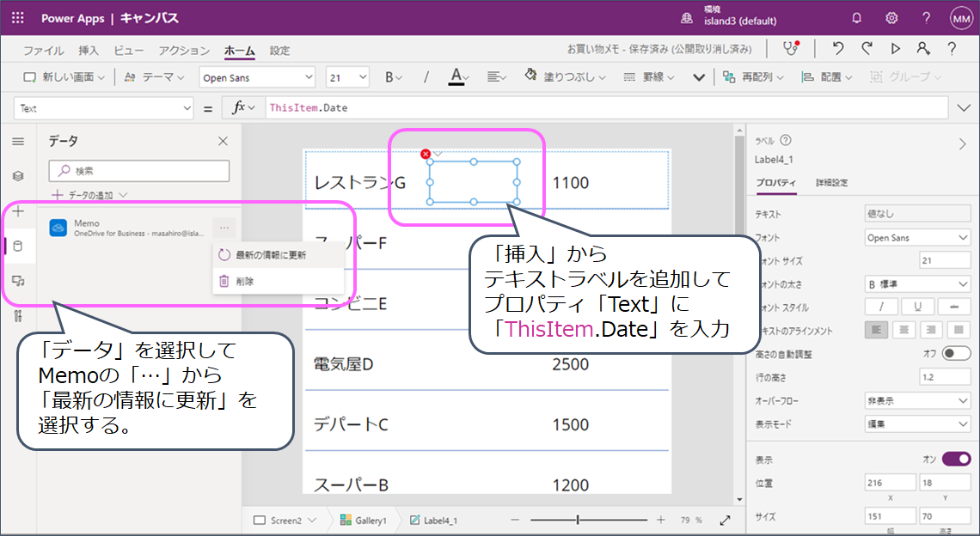
Task: Zoom in with the plus button
Action: pos(660,520)
